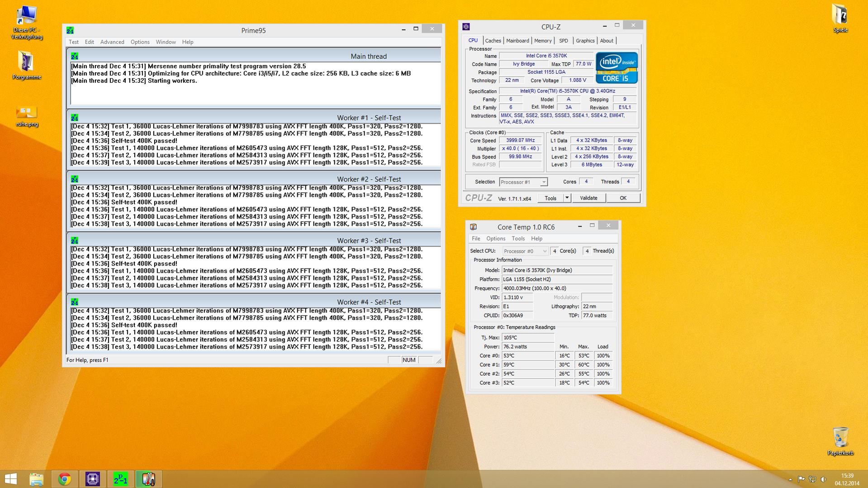This screenshot has width=868, height=488.
Task: Click the Main thread title bar
Action: pyautogui.click(x=254, y=56)
